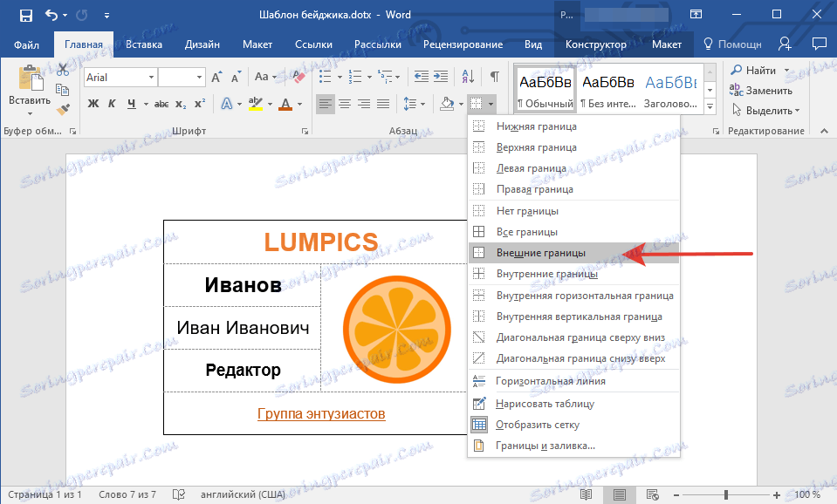837x504 pixels.
Task: Sort text with the A-Z sort icon
Action: click(468, 77)
